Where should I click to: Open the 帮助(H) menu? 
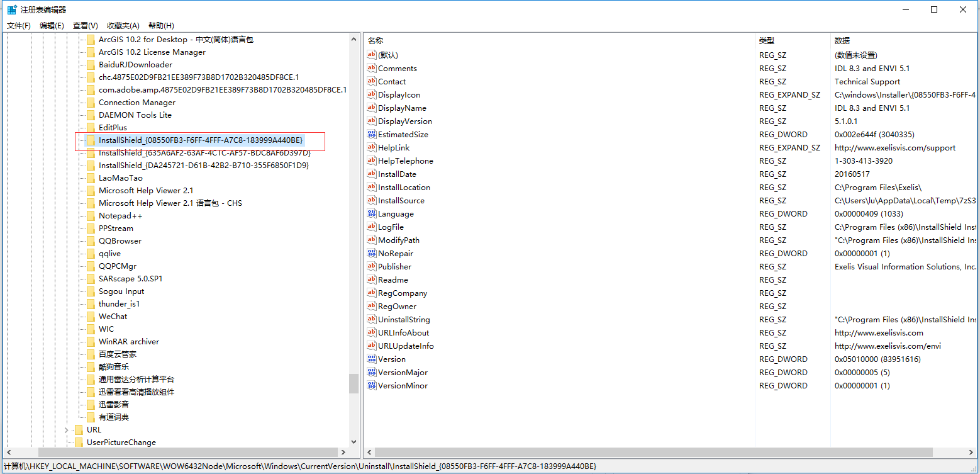coord(161,25)
